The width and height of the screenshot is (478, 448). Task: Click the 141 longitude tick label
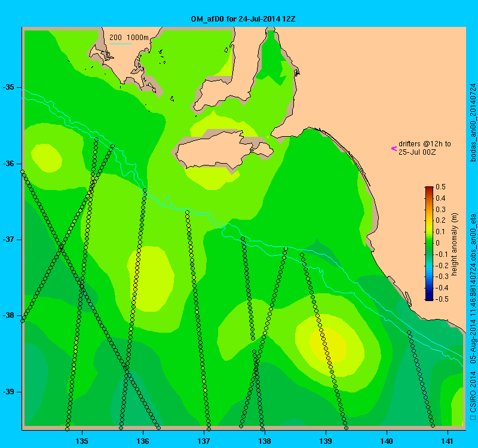point(448,441)
